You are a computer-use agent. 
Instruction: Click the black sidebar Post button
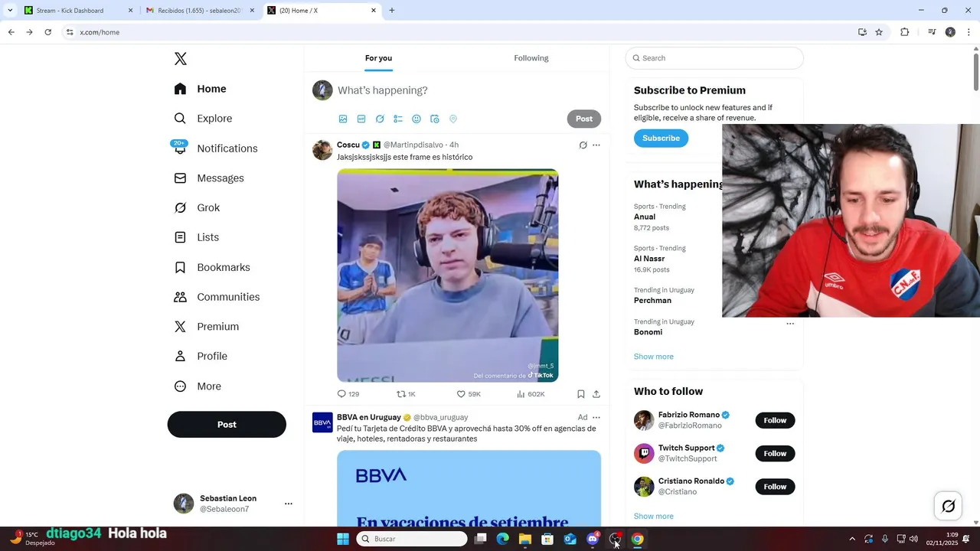click(x=227, y=425)
